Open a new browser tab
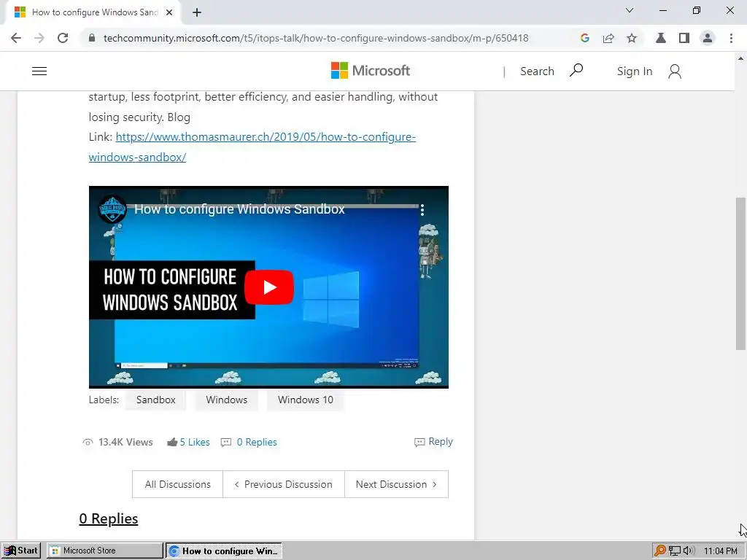This screenshot has width=747, height=560. [x=197, y=12]
